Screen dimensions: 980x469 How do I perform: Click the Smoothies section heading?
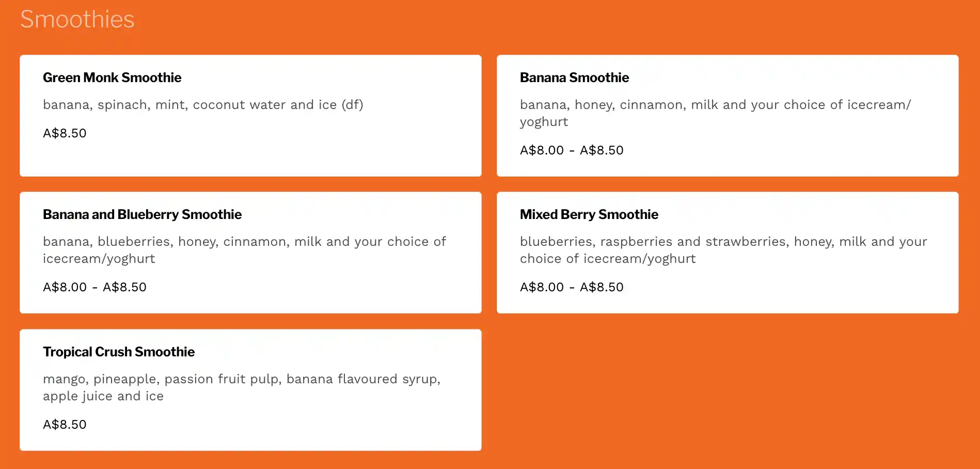(77, 20)
